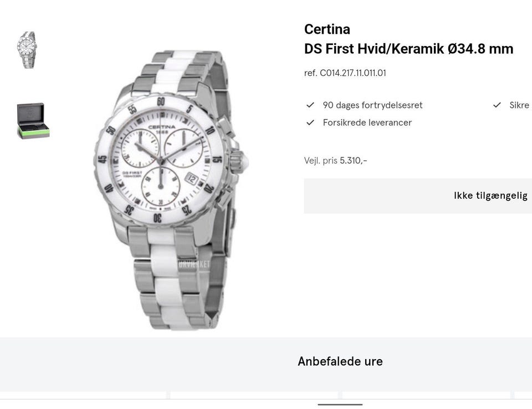The height and width of the screenshot is (409, 532).
Task: Click the Certina brand name heading
Action: pyautogui.click(x=327, y=29)
